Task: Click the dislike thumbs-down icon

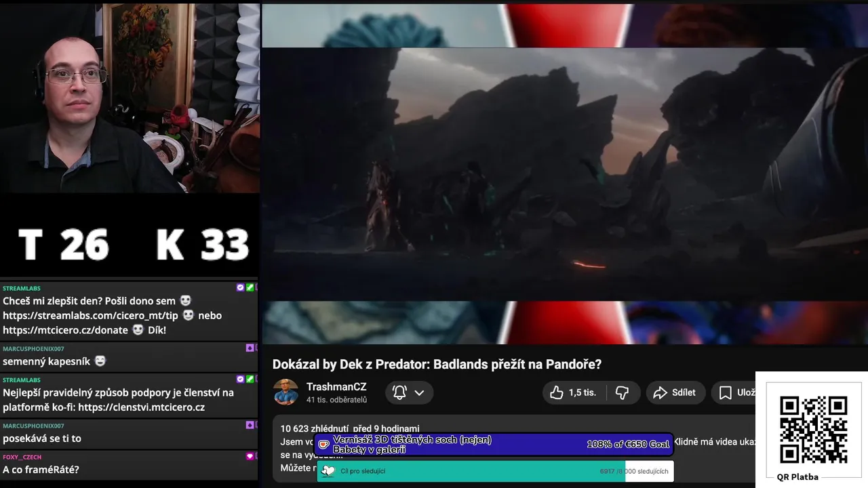Action: point(622,392)
